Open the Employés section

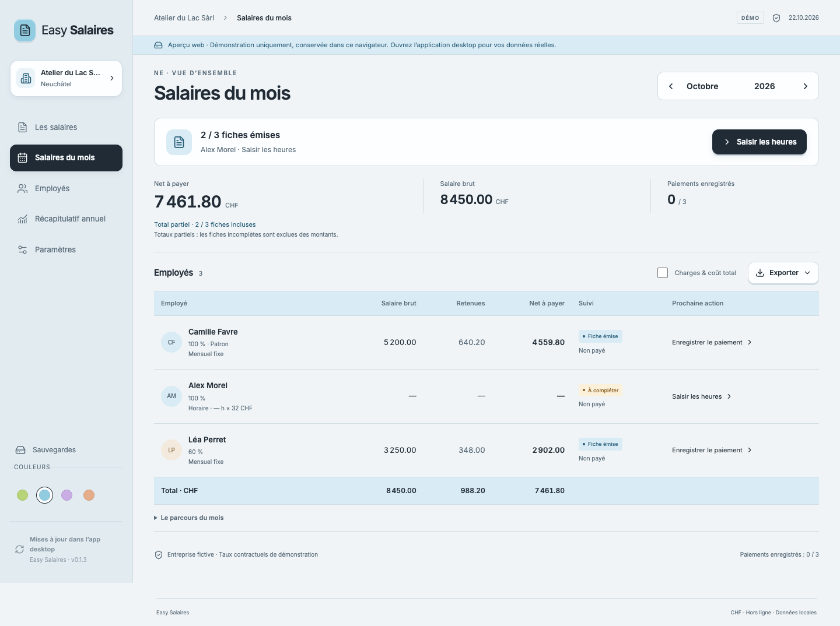click(x=66, y=188)
